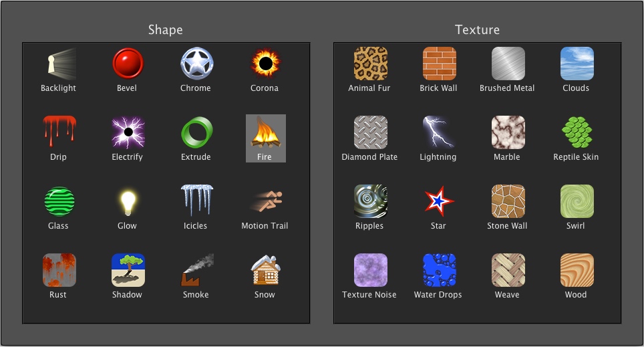Select the green Extrude ring effect

tap(196, 132)
